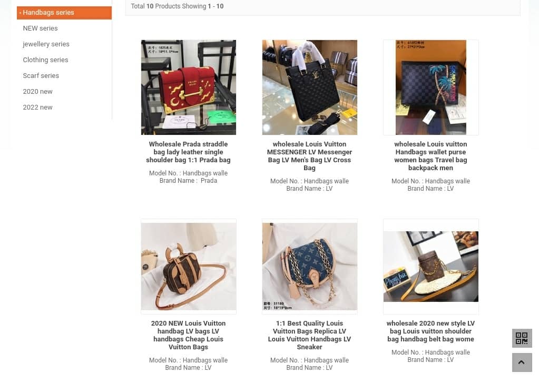Viewport: 539px width, 392px height.
Task: Open LV palm tree wallet image
Action: (x=430, y=87)
